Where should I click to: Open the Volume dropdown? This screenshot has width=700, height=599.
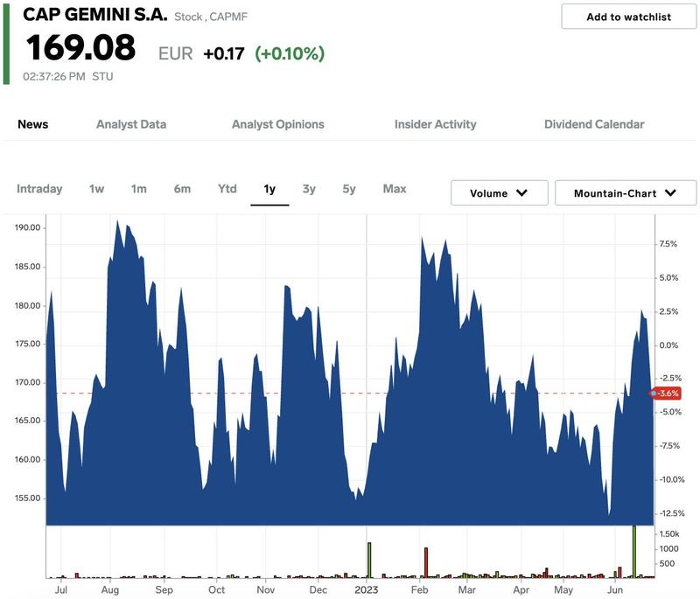click(499, 193)
